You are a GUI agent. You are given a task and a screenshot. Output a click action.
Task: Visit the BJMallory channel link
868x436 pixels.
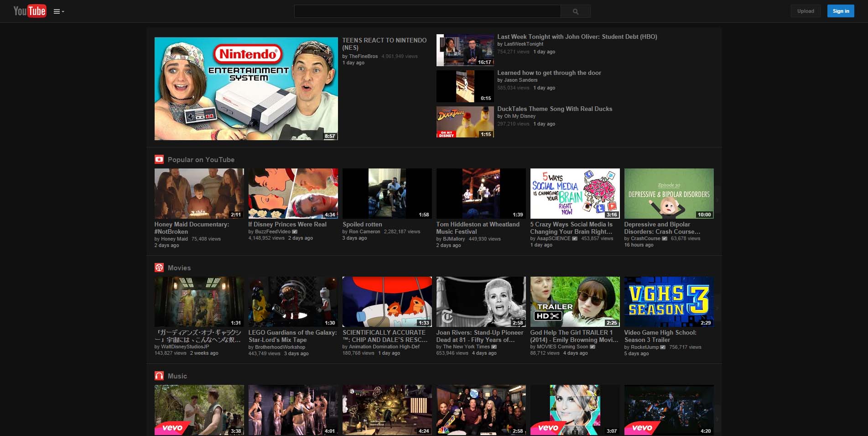pos(454,239)
